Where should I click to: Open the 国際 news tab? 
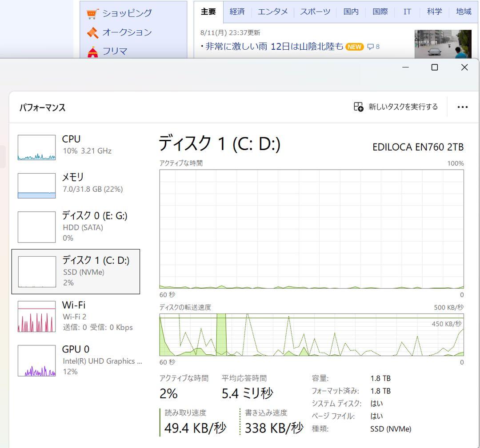(x=380, y=12)
